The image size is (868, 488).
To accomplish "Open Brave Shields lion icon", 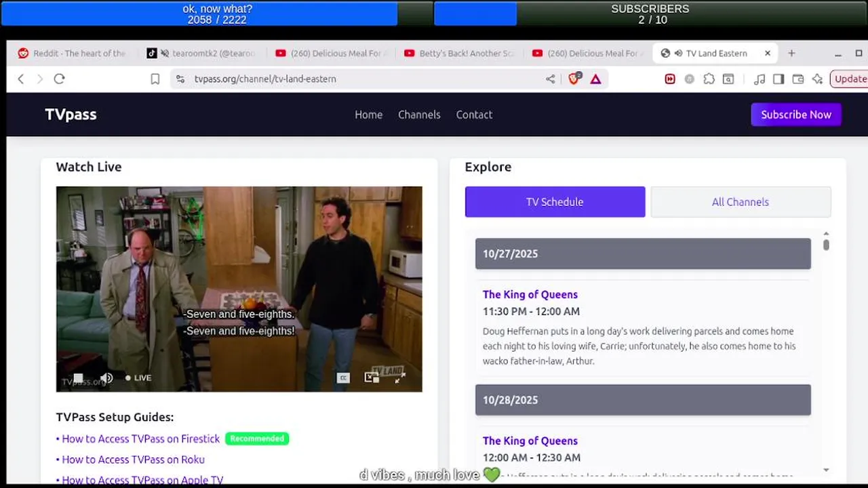I will [x=574, y=79].
